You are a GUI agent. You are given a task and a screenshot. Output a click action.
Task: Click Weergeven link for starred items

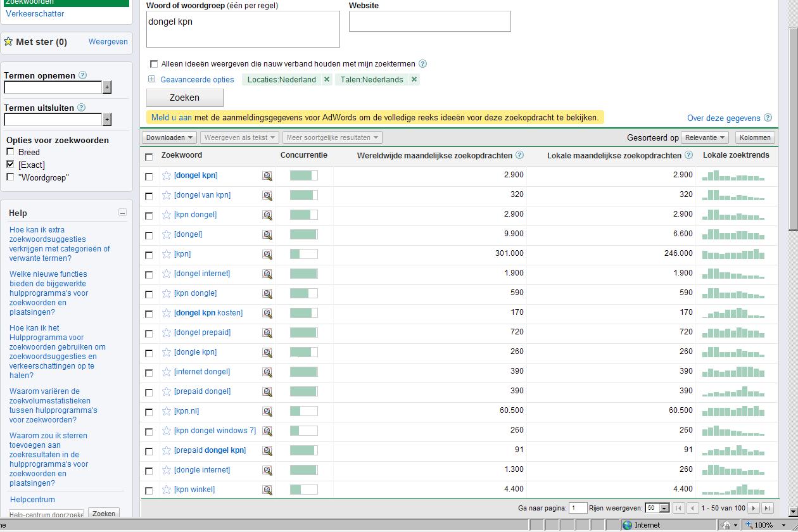108,42
